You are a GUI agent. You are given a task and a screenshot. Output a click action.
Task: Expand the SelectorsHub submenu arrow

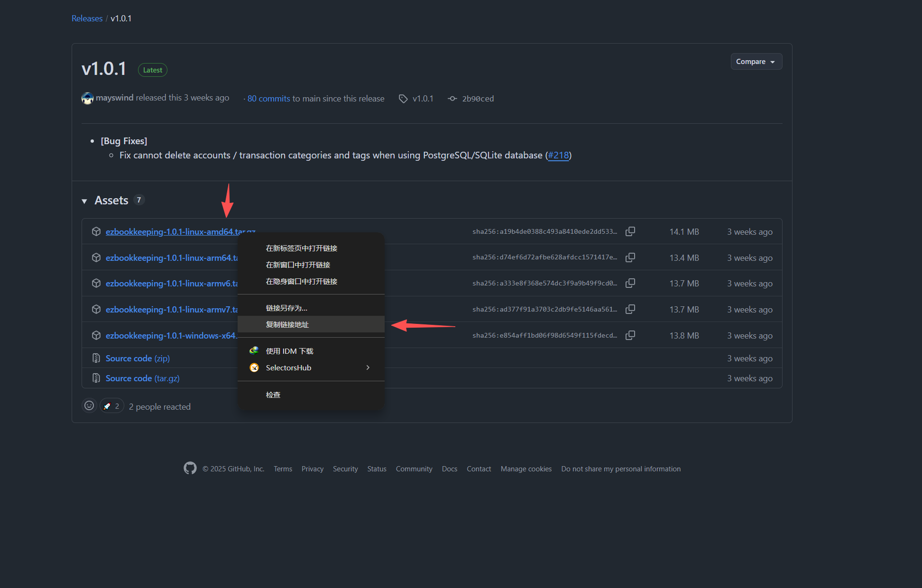coord(368,367)
